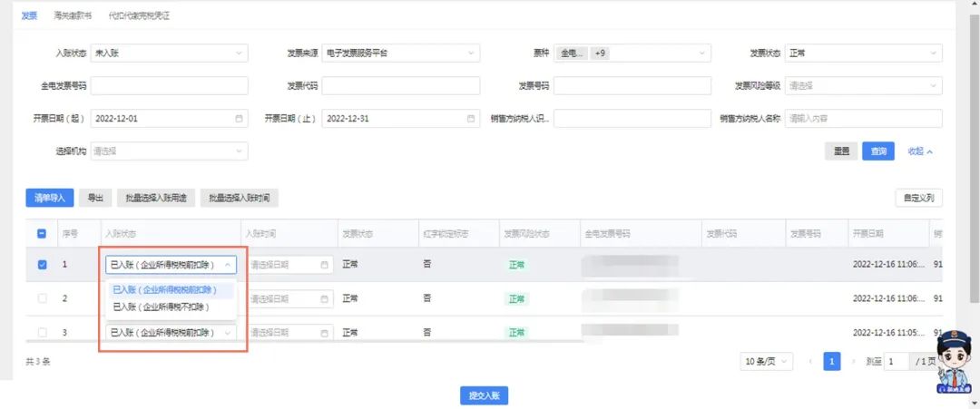Open the 代扣代缴完税凭证 tab
Image resolution: width=980 pixels, height=409 pixels.
139,16
